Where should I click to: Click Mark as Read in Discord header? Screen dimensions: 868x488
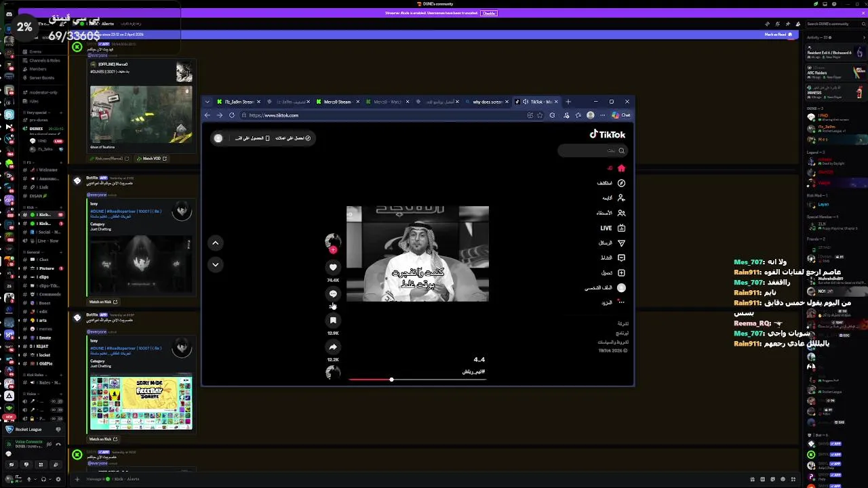pyautogui.click(x=778, y=35)
